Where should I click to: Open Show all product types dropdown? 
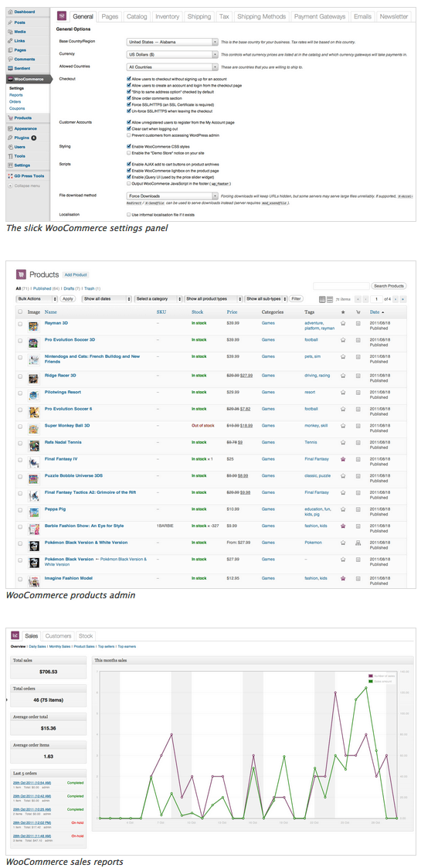pyautogui.click(x=213, y=299)
